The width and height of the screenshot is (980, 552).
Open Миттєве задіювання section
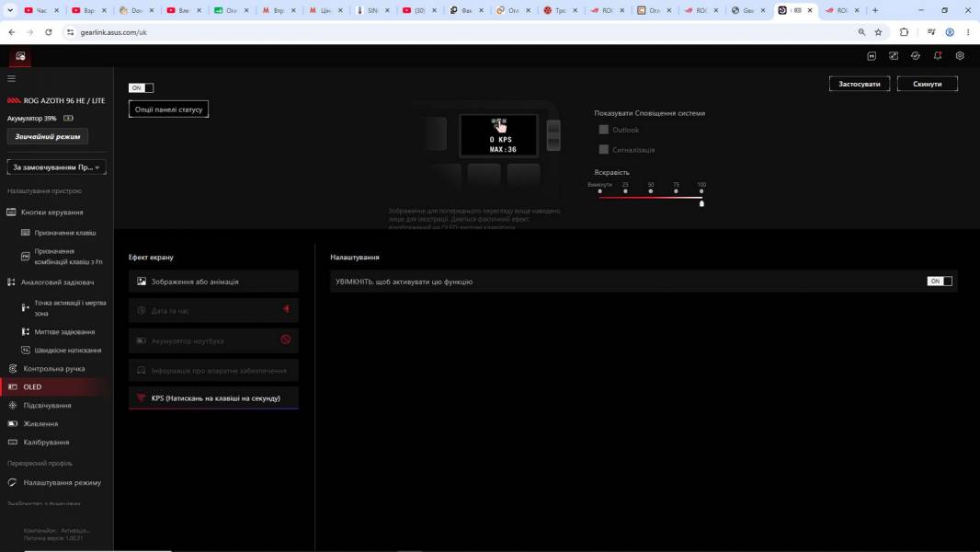(x=64, y=332)
